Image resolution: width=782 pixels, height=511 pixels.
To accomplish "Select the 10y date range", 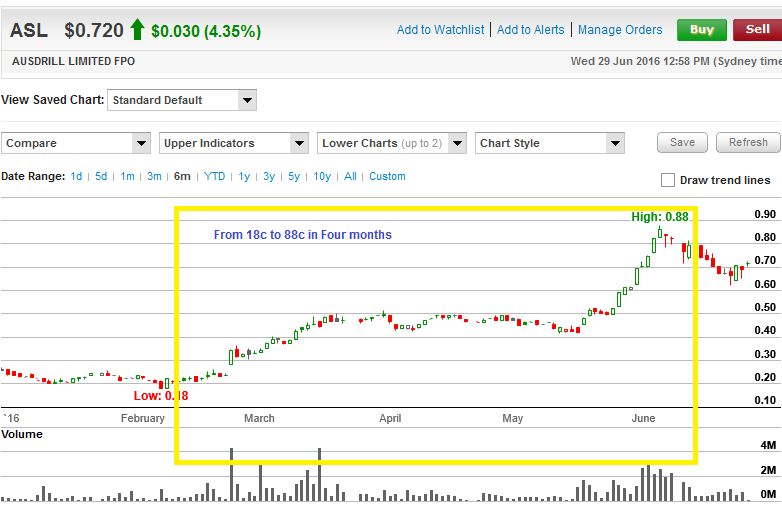I will (322, 176).
